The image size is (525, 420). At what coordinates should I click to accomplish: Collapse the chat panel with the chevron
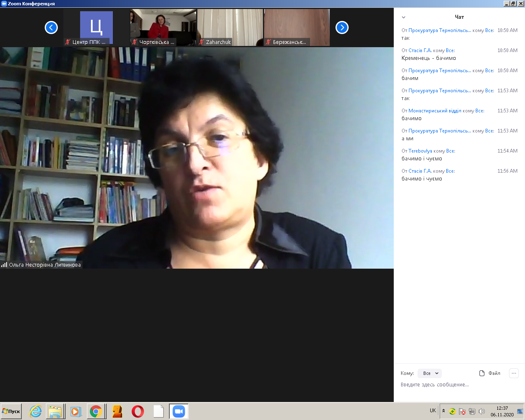[404, 17]
